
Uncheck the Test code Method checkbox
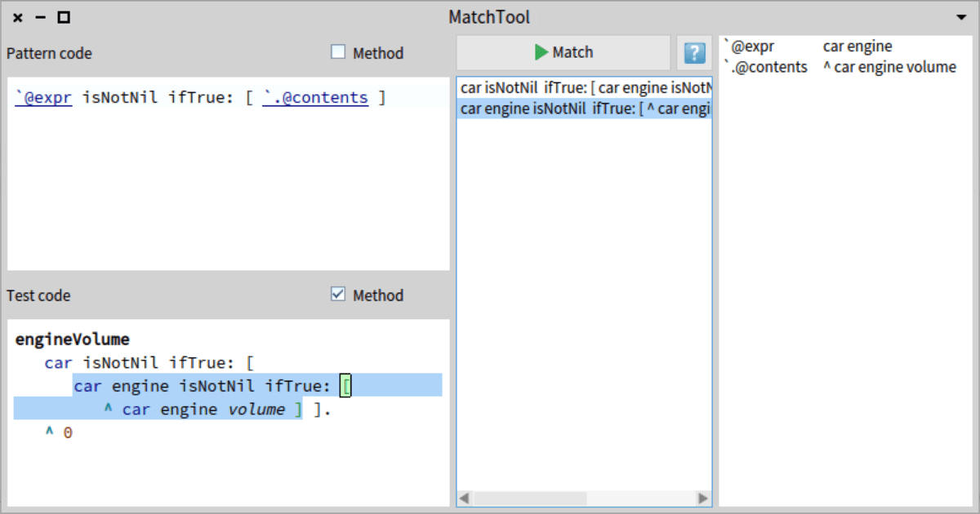click(x=338, y=295)
